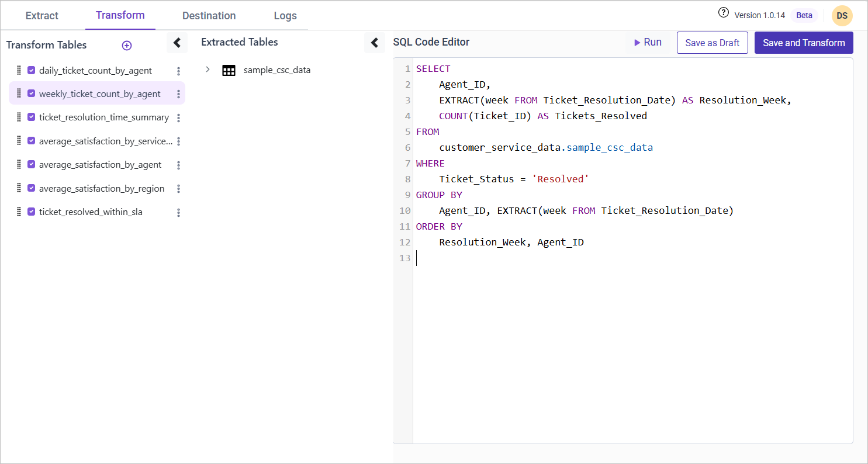Screen dimensions: 868x464
Task: Toggle the ticket_resolution_time_summary checkbox
Action: [32, 117]
